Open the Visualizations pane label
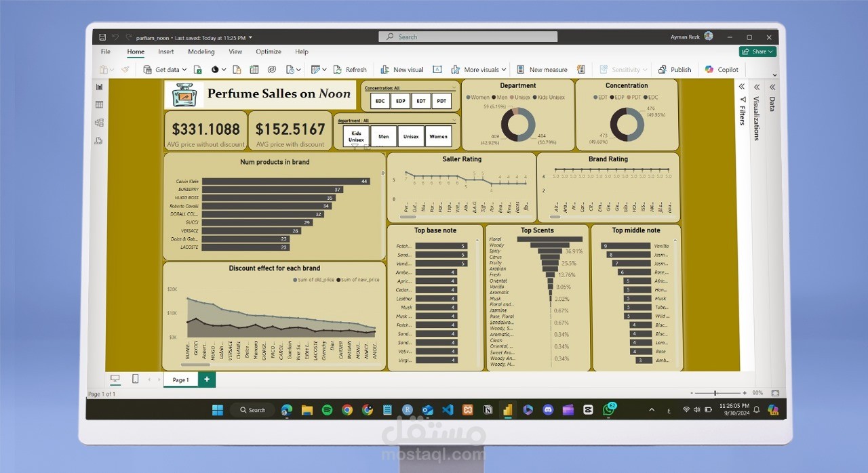 click(x=756, y=119)
